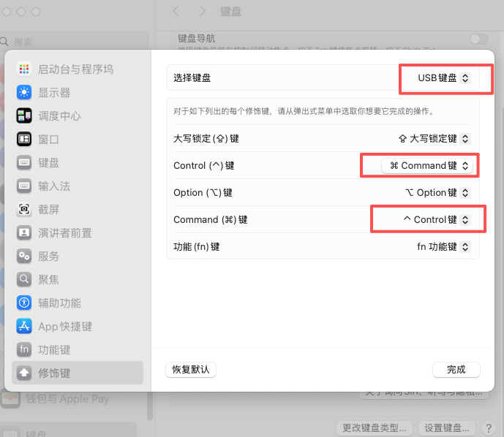Screen dimensions: 504x437
Task: Toggle the 键盘导航 switch
Action: tap(478, 39)
